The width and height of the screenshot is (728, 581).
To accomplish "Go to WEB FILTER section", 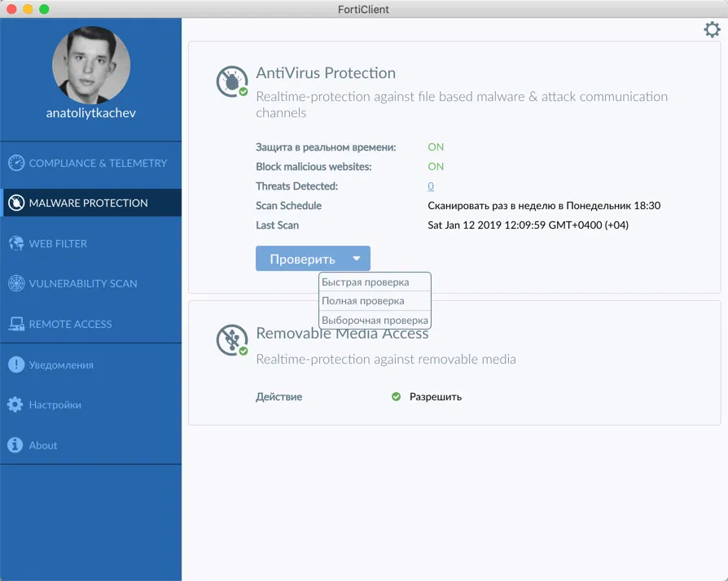I will point(91,243).
